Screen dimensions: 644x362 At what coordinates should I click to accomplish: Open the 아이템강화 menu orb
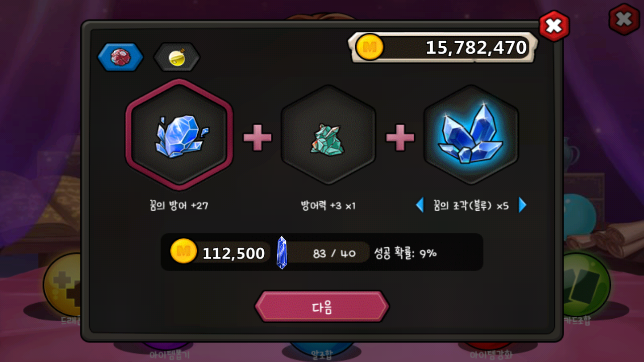pyautogui.click(x=491, y=350)
